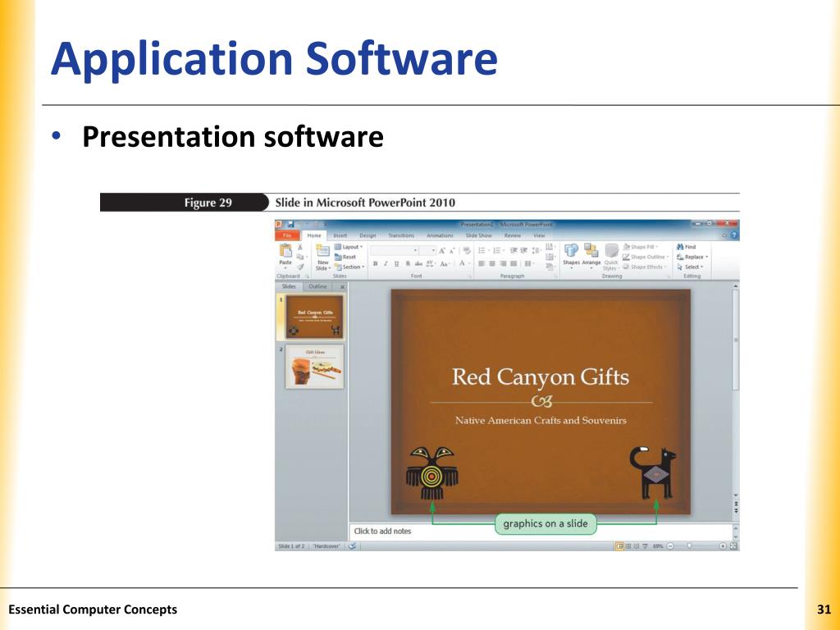Select the Gift Ideas slide 2 thumbnail
840x630 pixels.
click(314, 367)
